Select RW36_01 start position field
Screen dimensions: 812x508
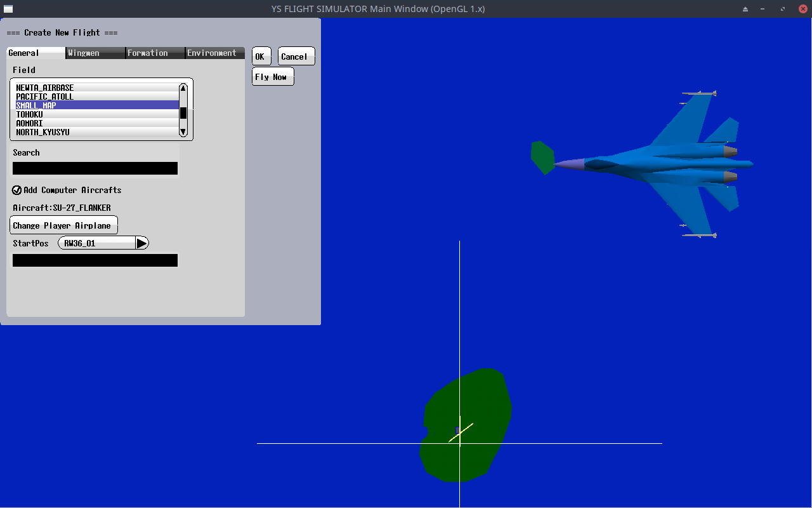pyautogui.click(x=96, y=243)
